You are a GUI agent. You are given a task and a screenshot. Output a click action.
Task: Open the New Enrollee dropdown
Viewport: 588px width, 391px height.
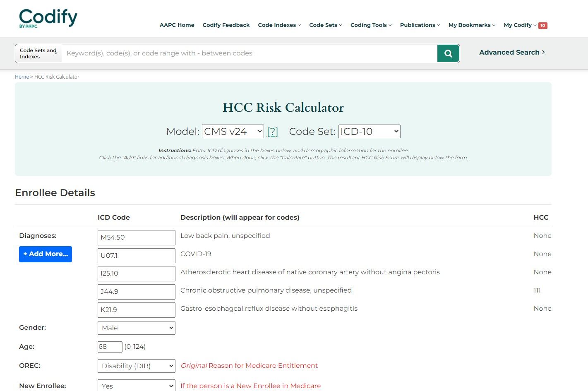(137, 386)
